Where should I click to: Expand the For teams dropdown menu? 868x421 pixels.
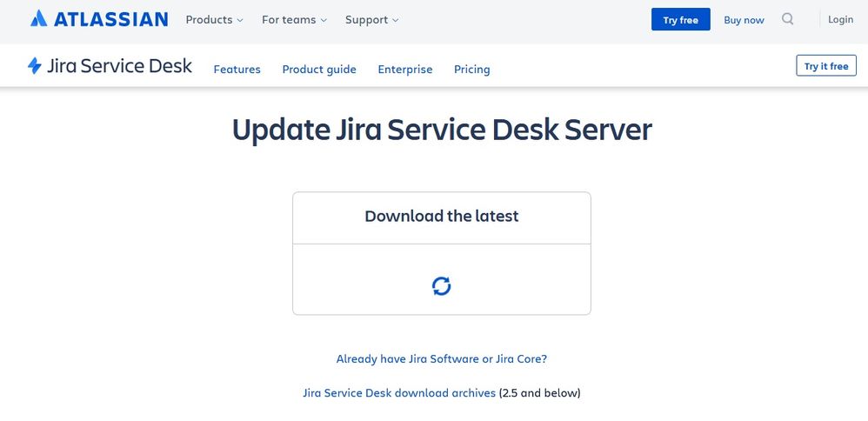click(294, 19)
